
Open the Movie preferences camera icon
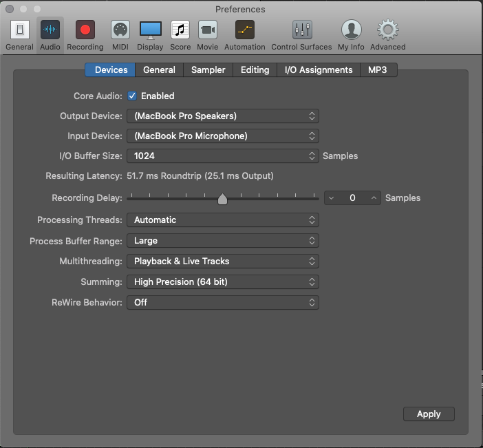[x=208, y=30]
